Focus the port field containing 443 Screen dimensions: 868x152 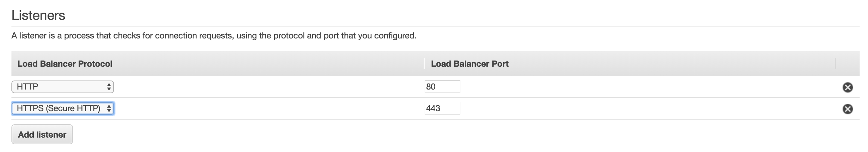tap(442, 108)
